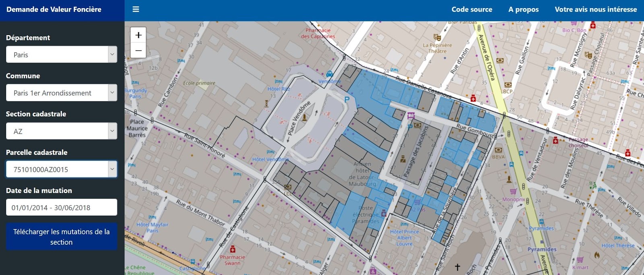Open the Section cadastrale dropdown AZ

[x=62, y=131]
